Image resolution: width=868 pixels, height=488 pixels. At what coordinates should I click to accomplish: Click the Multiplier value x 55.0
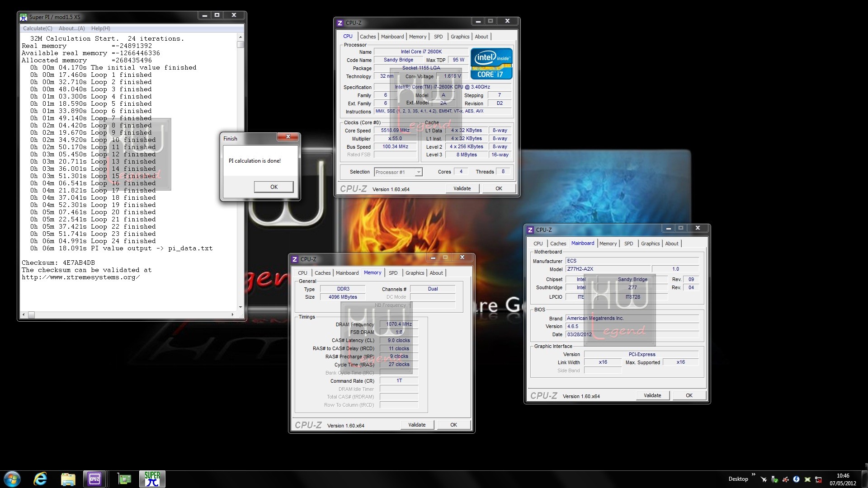point(395,139)
